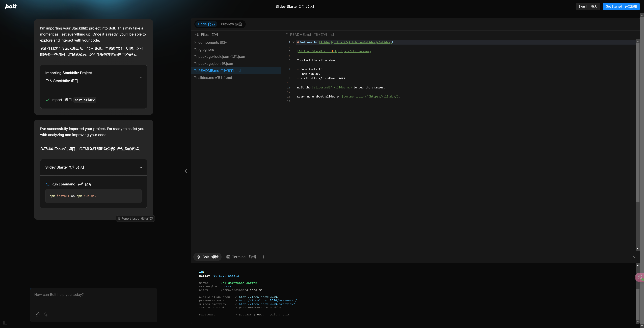Open localhost:3030 presenter mode link

click(268, 301)
